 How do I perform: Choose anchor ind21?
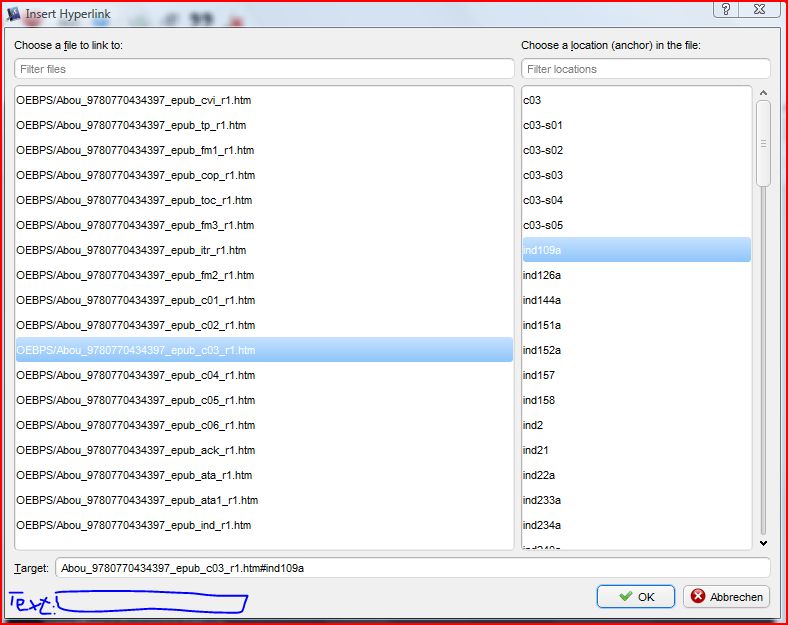[x=637, y=450]
